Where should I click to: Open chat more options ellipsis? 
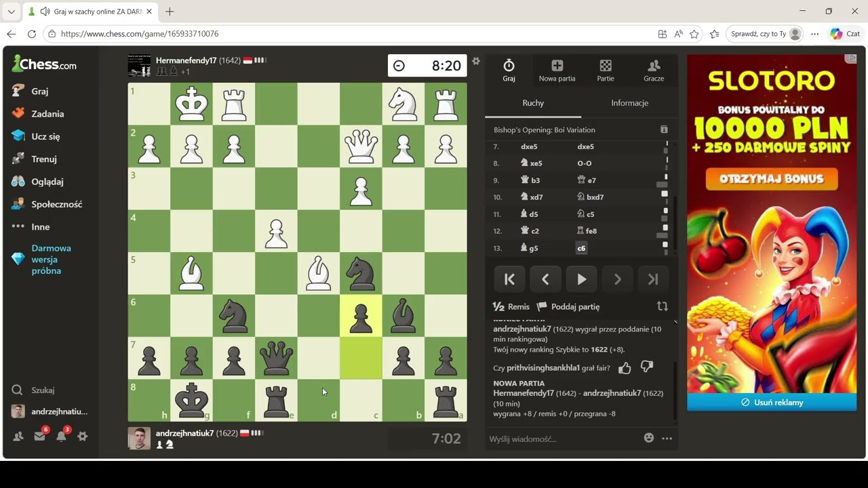coord(667,439)
